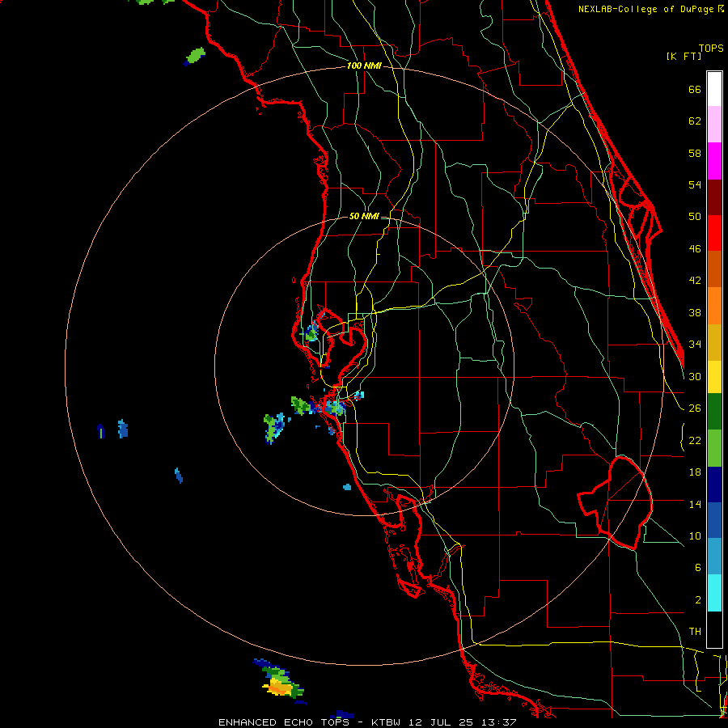Click the 58 legend value

click(x=695, y=153)
